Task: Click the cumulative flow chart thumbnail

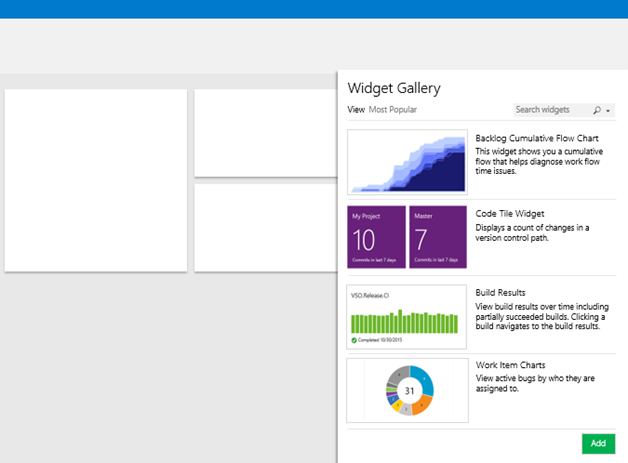Action: click(x=407, y=162)
